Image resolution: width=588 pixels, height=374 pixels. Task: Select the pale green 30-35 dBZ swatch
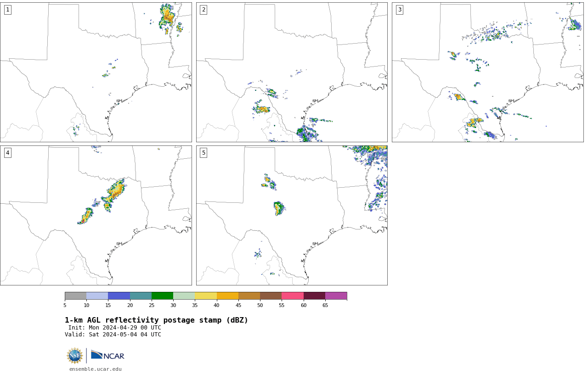(x=184, y=296)
